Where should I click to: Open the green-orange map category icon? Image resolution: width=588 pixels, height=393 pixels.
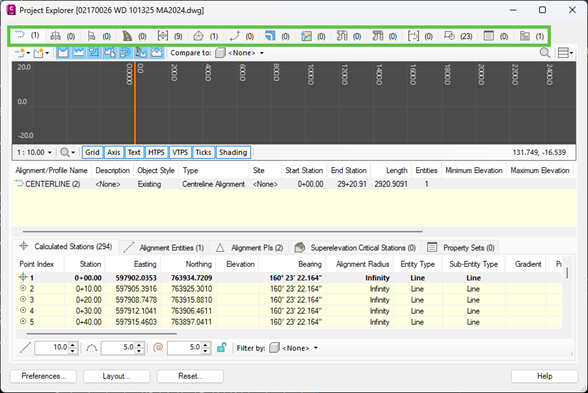(x=306, y=36)
